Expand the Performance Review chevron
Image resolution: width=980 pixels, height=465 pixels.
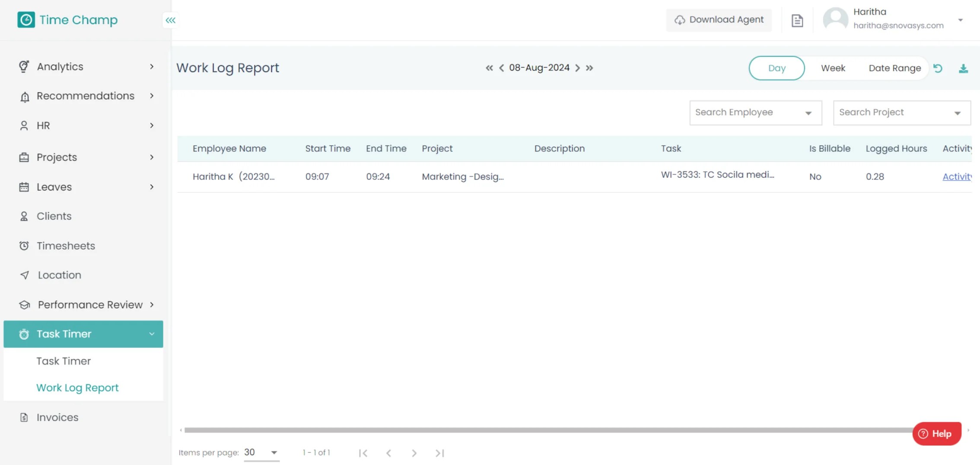152,305
